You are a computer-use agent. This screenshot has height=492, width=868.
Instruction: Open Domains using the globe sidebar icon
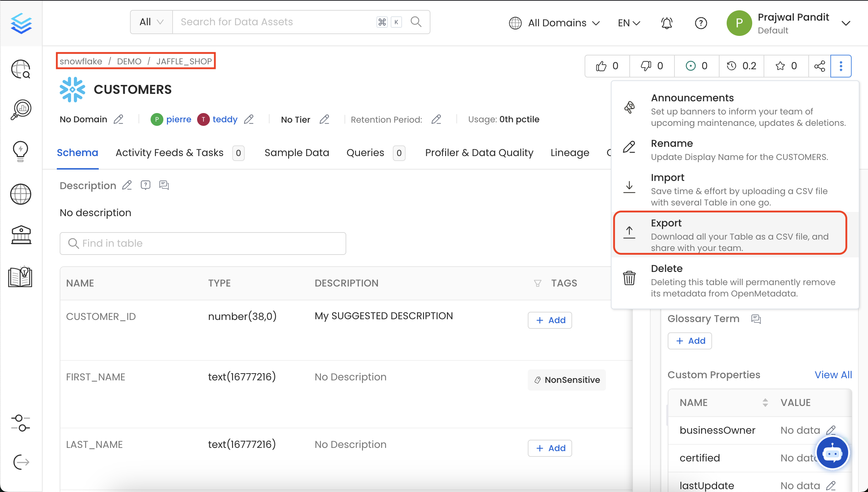pos(20,194)
